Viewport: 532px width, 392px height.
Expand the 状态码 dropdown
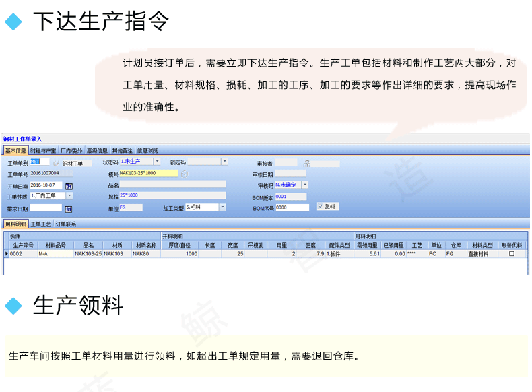(x=157, y=161)
